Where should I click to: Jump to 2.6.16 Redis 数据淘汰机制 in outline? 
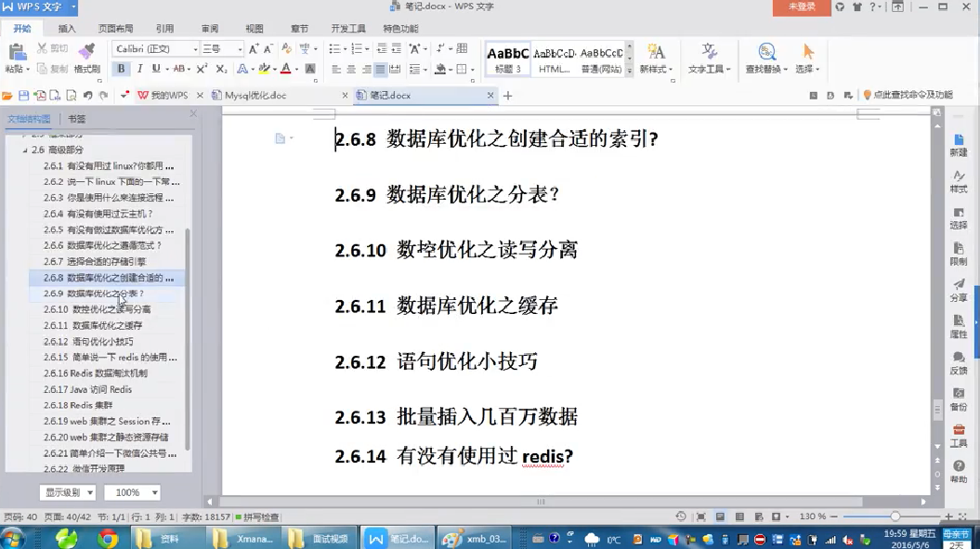110,373
